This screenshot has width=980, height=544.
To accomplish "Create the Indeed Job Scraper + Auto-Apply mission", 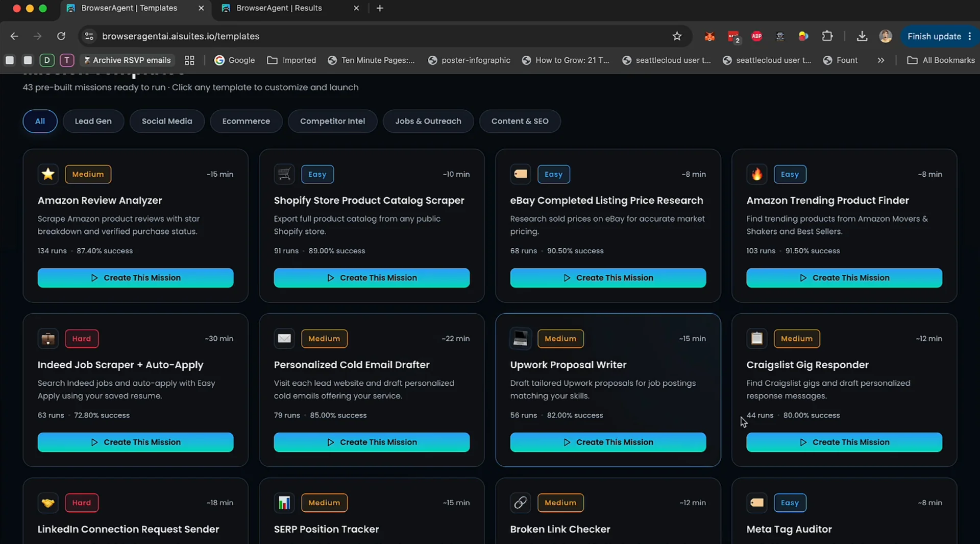I will click(x=135, y=442).
